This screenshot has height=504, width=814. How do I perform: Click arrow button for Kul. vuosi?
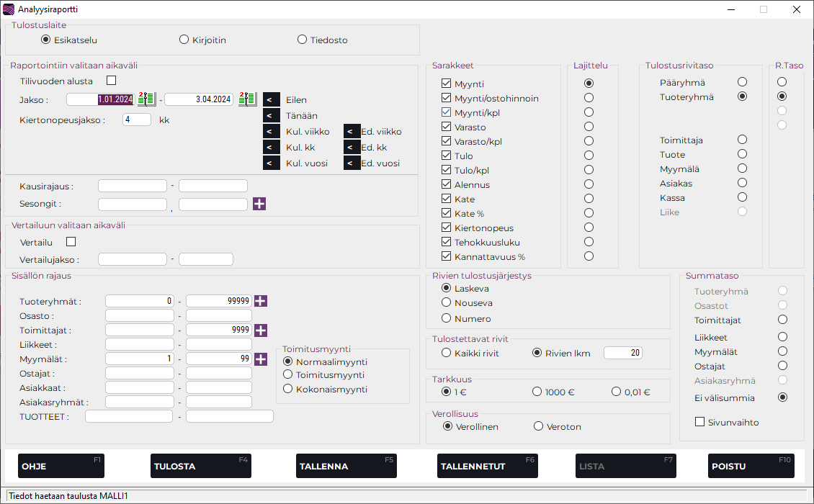[x=272, y=163]
